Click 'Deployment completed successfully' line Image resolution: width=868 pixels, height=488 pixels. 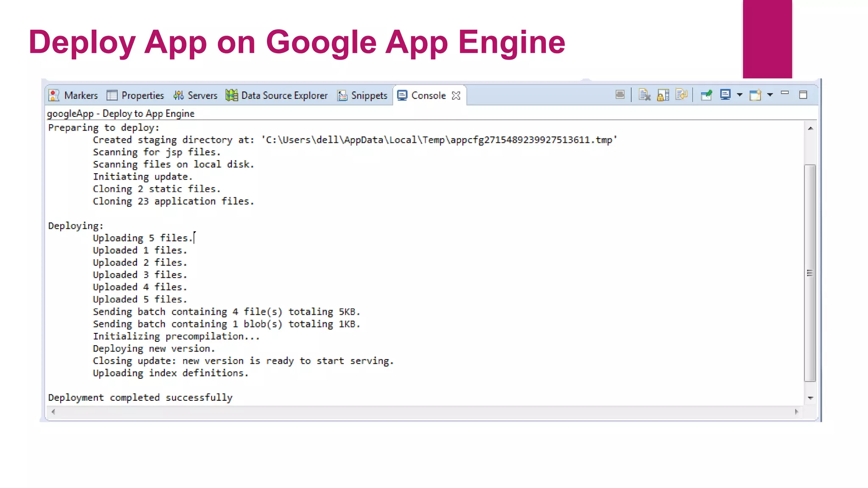click(x=140, y=398)
